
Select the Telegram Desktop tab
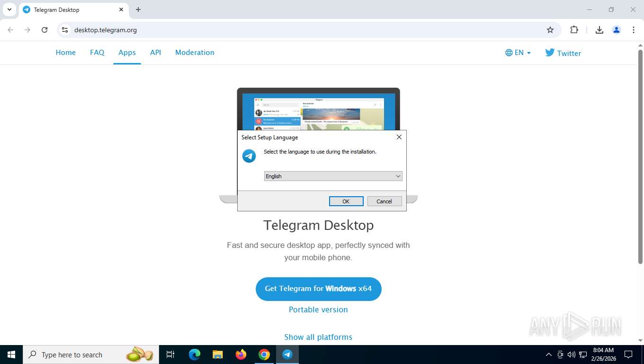pos(73,9)
